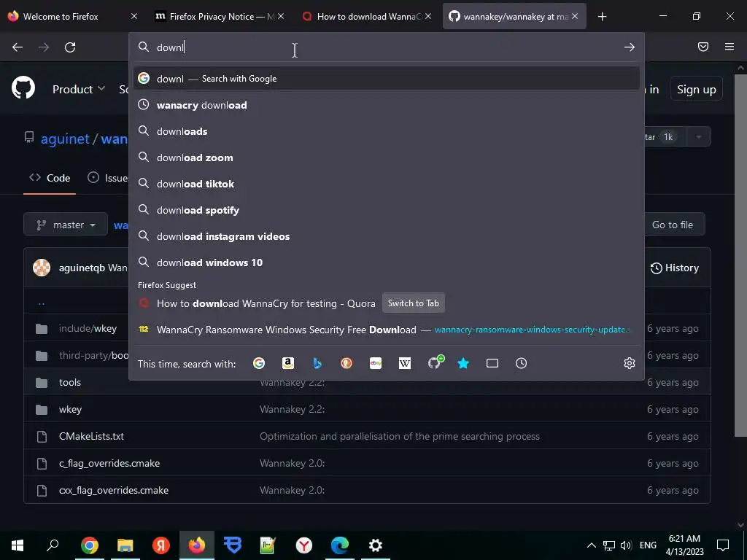Search bookmarks using the star icon
The width and height of the screenshot is (747, 560).
[x=463, y=363]
